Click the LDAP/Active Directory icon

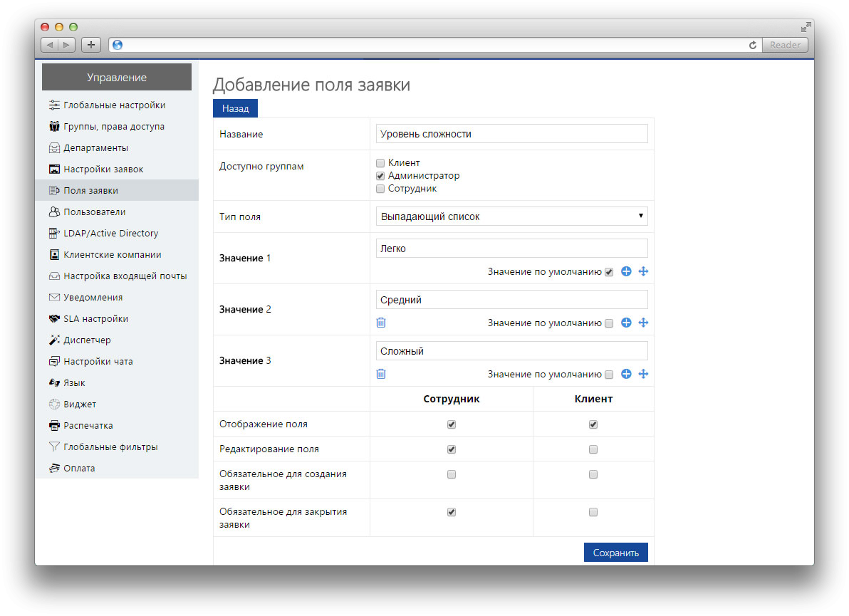(54, 234)
